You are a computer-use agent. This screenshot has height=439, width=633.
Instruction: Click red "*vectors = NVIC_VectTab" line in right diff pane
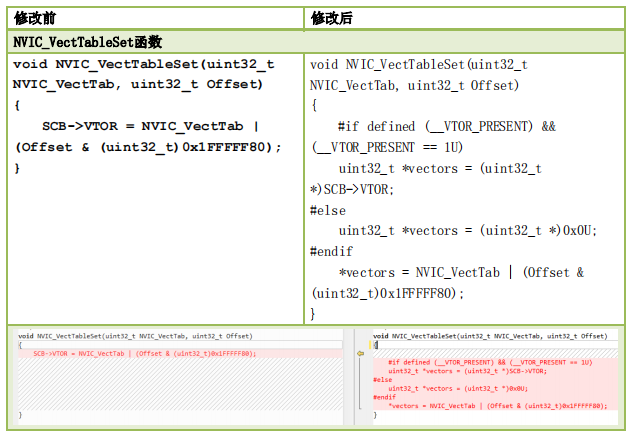[497, 406]
